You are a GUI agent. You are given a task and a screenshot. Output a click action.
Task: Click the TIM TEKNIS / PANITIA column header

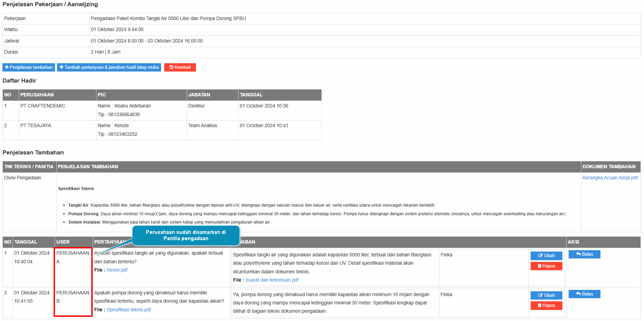click(29, 167)
